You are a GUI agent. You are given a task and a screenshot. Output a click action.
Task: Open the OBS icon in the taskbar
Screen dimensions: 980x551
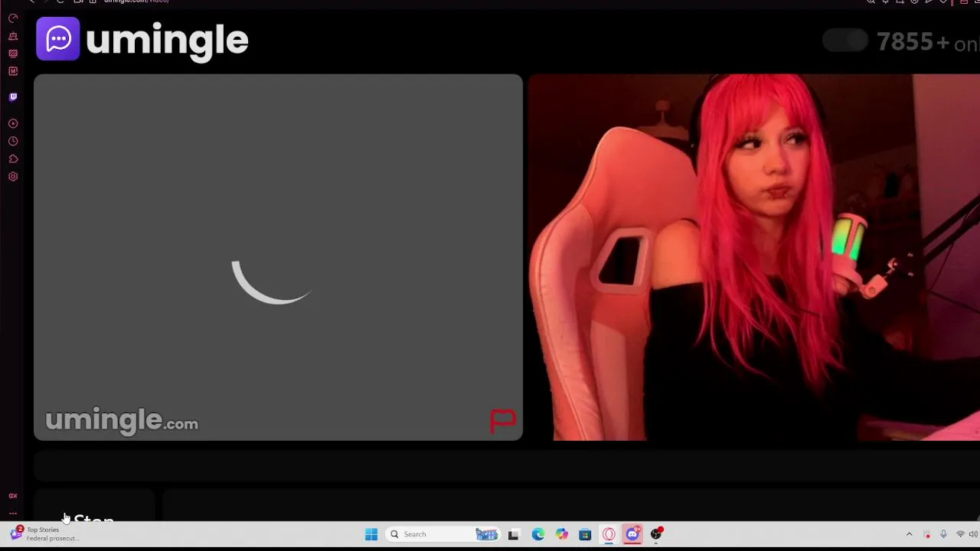click(x=656, y=534)
